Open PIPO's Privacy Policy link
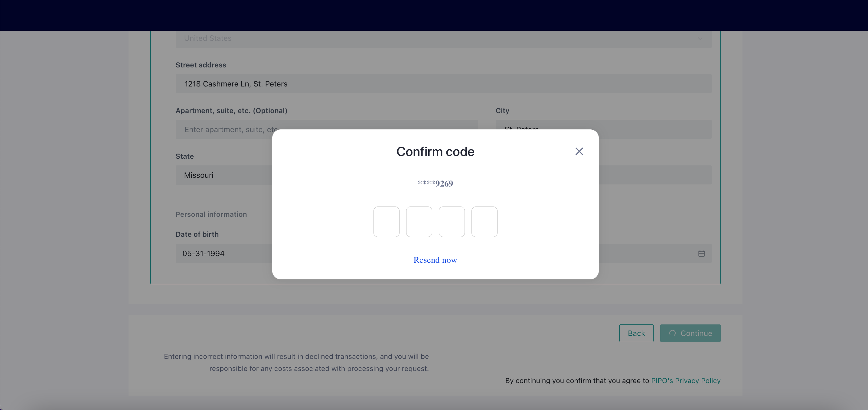868x410 pixels. click(685, 380)
